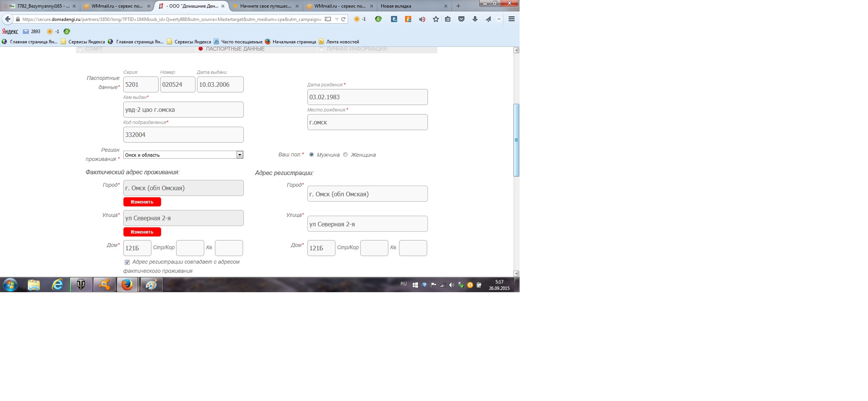Open World of Tanks from the taskbar
The image size is (868, 401).
81,285
